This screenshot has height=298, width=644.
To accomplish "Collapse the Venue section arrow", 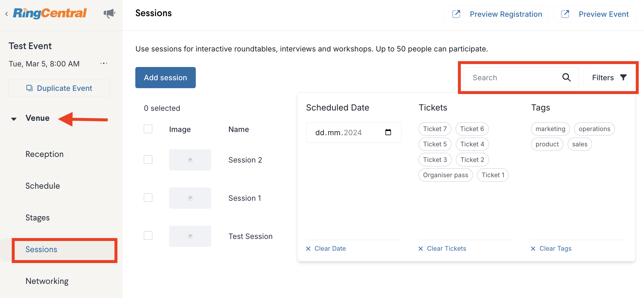I will (14, 119).
